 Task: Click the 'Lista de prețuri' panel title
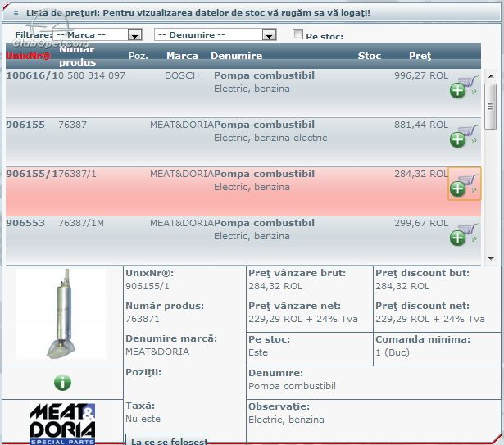[x=198, y=13]
